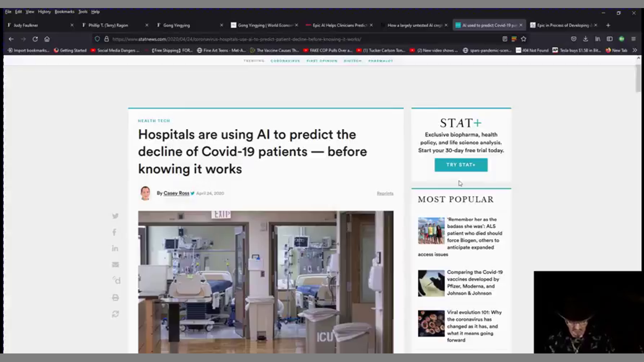Click the page vertical scrollbar thumb
644x362 pixels.
pyautogui.click(x=638, y=78)
